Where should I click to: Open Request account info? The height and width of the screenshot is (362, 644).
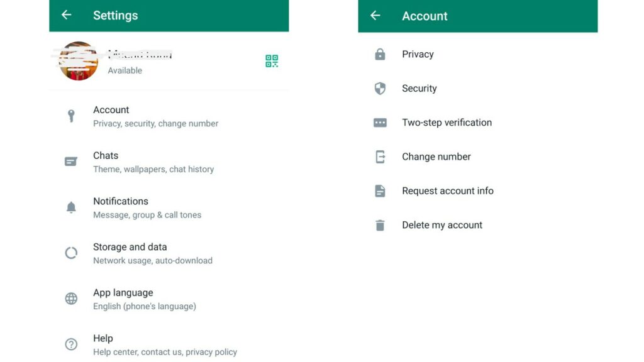pyautogui.click(x=447, y=190)
